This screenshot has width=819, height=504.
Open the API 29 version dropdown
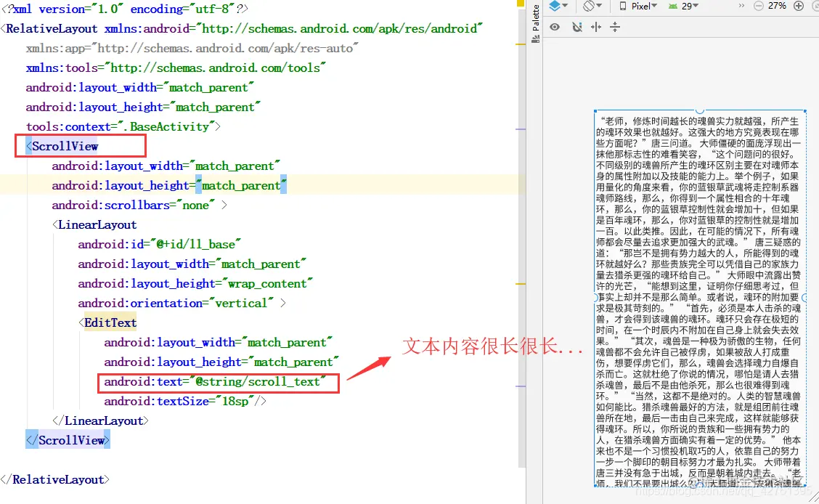click(x=684, y=6)
